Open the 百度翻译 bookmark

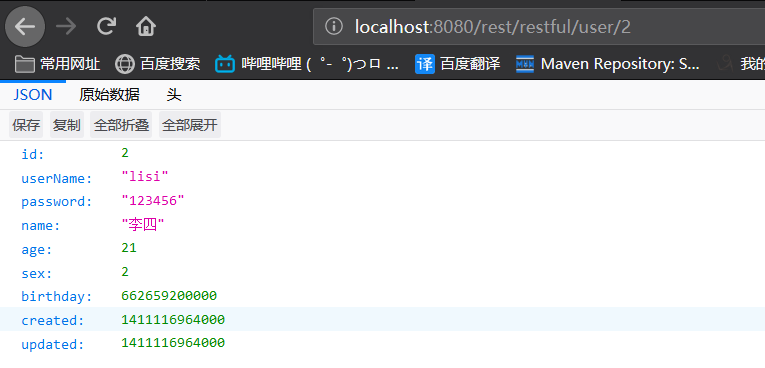458,64
